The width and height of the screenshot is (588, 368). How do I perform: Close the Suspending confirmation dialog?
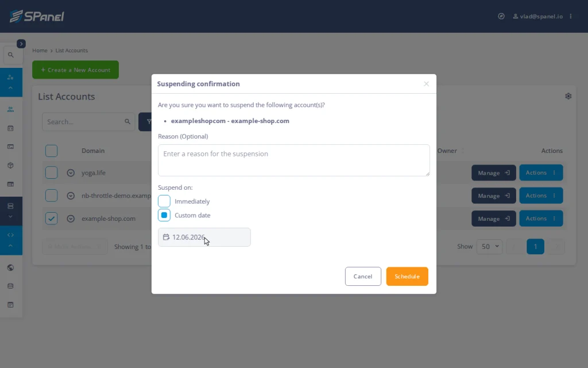click(427, 84)
